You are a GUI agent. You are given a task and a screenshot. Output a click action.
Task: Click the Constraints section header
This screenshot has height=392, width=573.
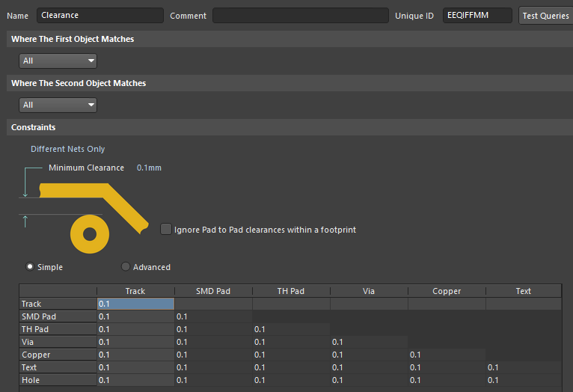point(33,128)
